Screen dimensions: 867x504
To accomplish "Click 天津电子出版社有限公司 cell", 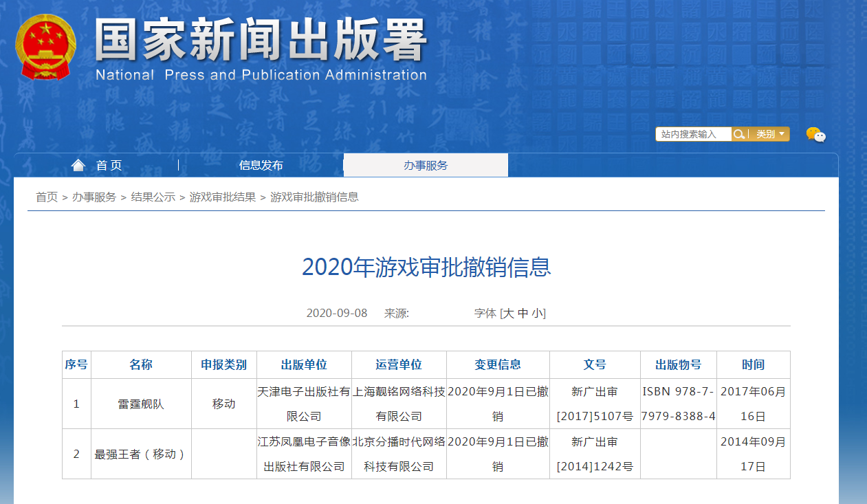I will tap(304, 404).
